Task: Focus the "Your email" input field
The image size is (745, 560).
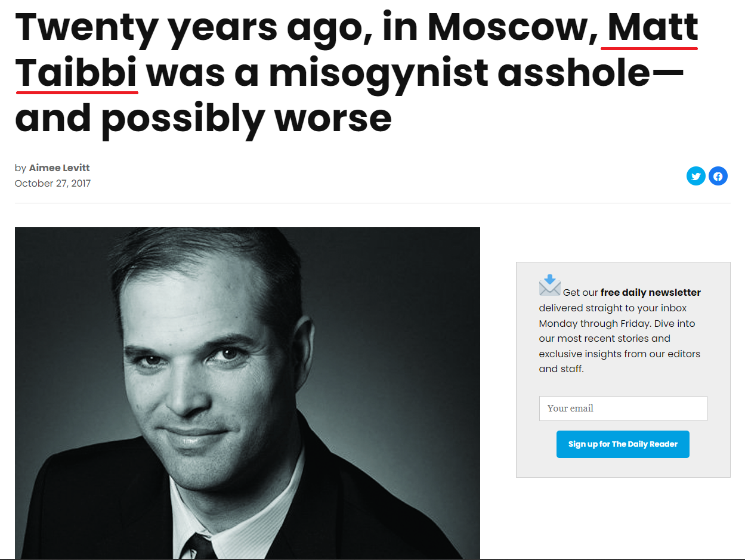Action: [x=623, y=409]
